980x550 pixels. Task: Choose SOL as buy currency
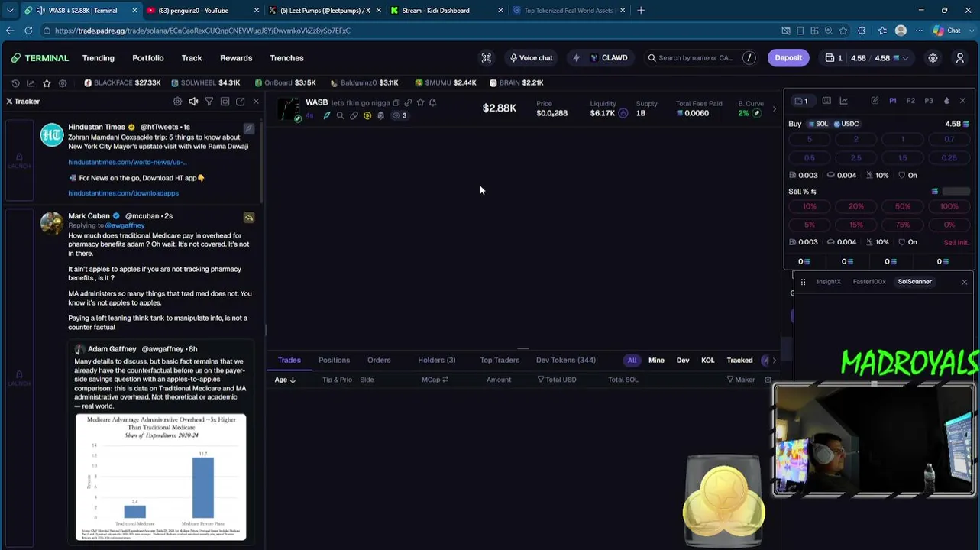coord(817,124)
